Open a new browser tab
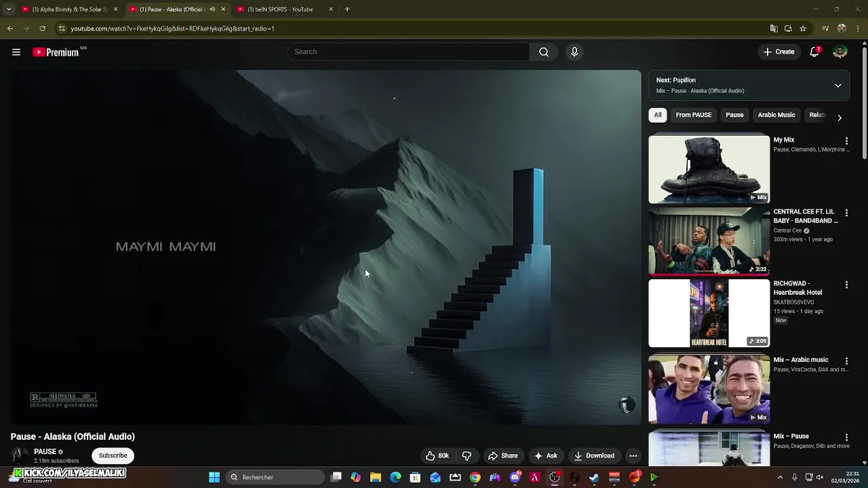 pyautogui.click(x=347, y=9)
